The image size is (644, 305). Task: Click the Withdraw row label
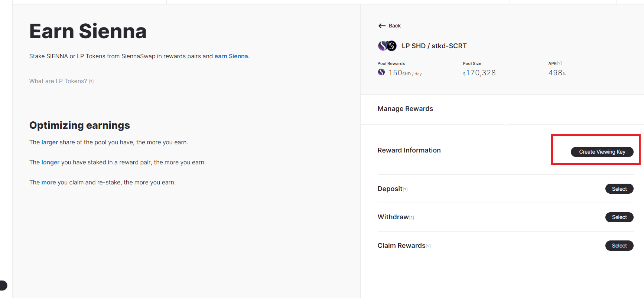pos(393,217)
